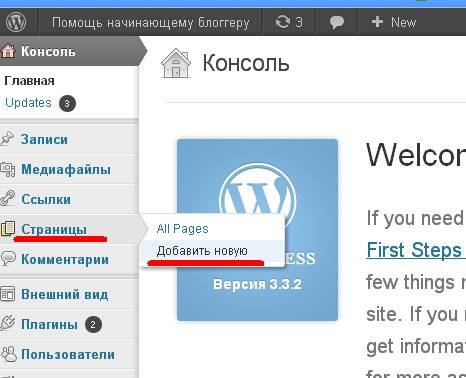Click the Консоль page heading
Image resolution: width=466 pixels, height=378 pixels.
coord(246,63)
